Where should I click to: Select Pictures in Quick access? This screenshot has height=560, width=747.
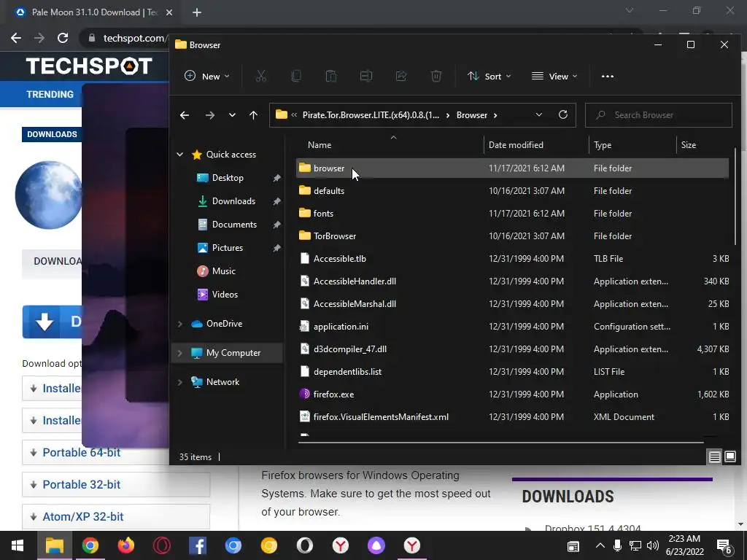pyautogui.click(x=228, y=248)
